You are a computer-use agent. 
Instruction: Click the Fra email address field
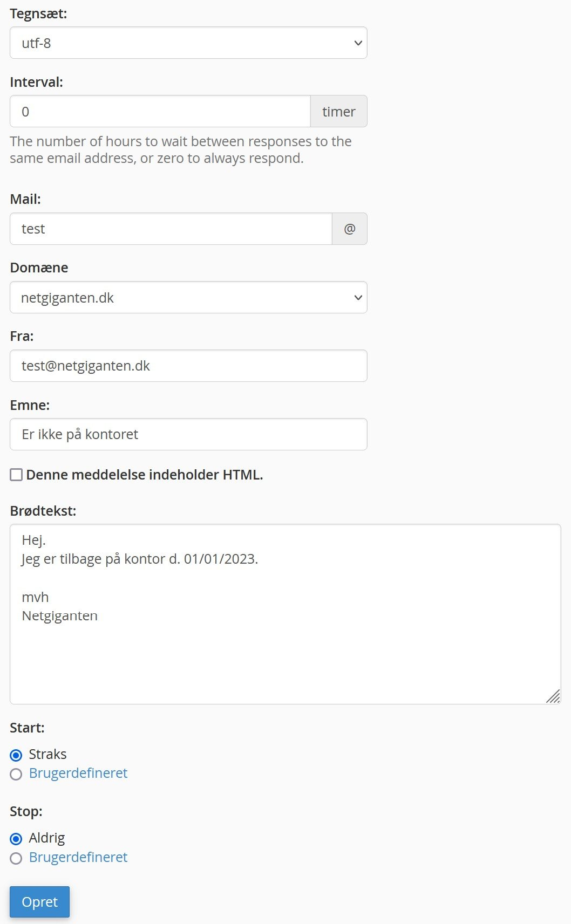(188, 366)
